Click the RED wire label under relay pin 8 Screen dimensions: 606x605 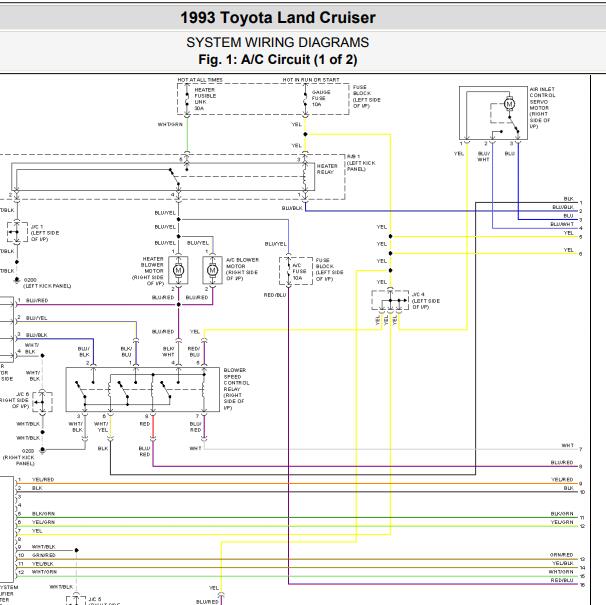[x=145, y=424]
